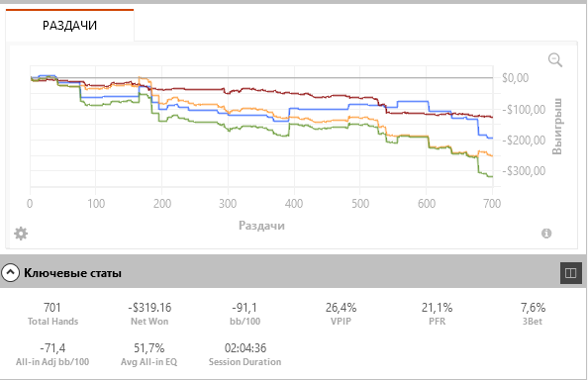Viewport: 588px width, 380px height.
Task: Select the Avg All-in EQ stat
Action: [x=148, y=354]
